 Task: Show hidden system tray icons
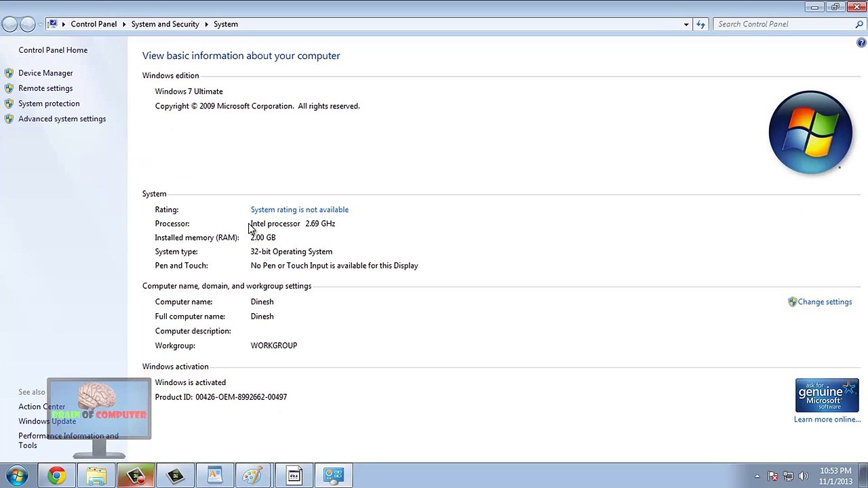(x=757, y=476)
